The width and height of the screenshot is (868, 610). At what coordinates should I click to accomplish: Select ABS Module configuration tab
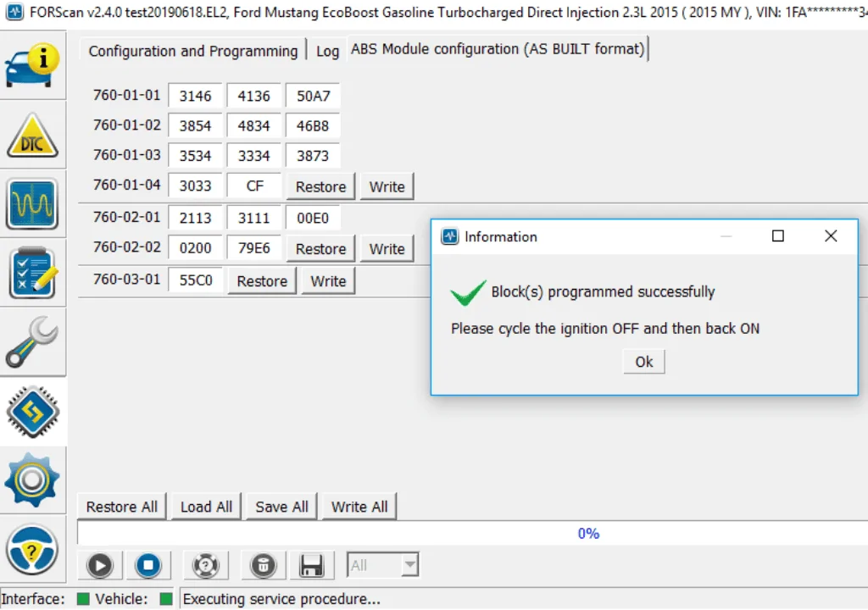[498, 49]
